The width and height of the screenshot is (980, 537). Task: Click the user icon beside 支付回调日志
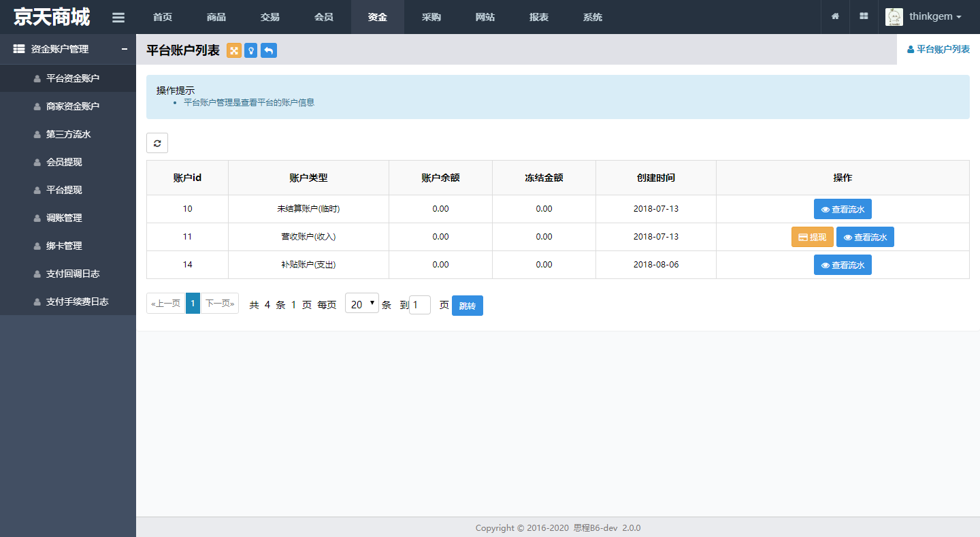pos(37,274)
